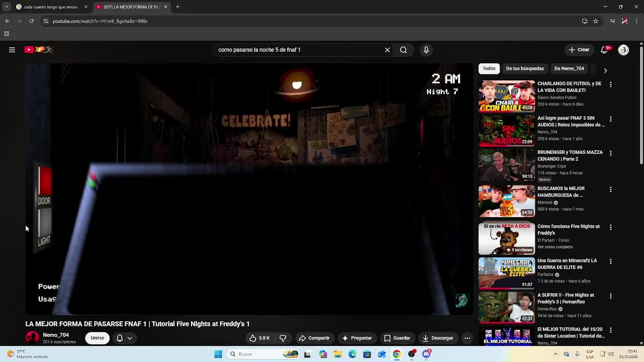Image resolution: width=644 pixels, height=362 pixels.
Task: Open the Nemo_704 channel name link
Action: click(56, 335)
